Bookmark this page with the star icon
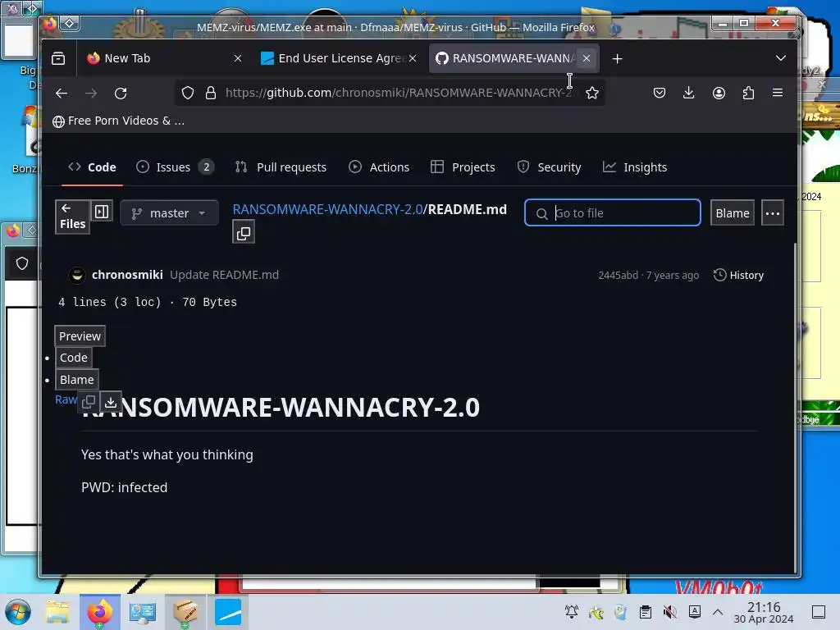This screenshot has height=630, width=840. click(592, 93)
